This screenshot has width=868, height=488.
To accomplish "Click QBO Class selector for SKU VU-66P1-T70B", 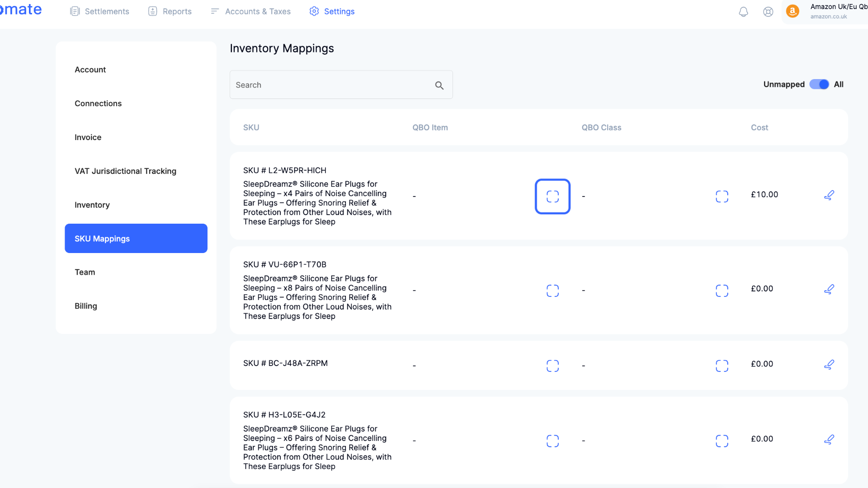I will (x=722, y=291).
